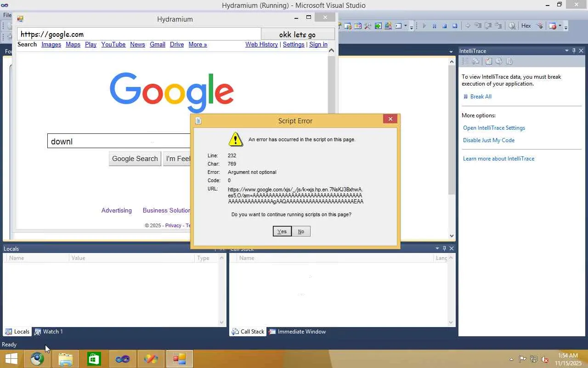
Task: Open the Windows Start button
Action: pyautogui.click(x=11, y=359)
